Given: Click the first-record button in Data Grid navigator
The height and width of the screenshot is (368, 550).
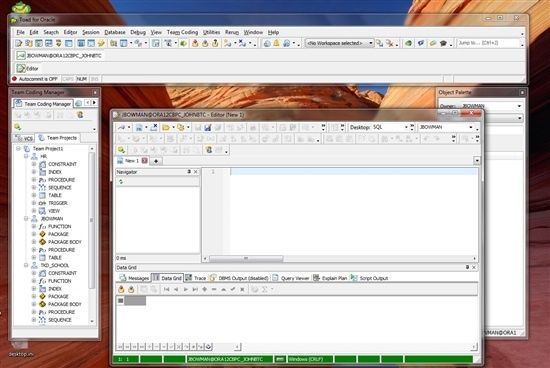Looking at the screenshot, I should pyautogui.click(x=167, y=289).
